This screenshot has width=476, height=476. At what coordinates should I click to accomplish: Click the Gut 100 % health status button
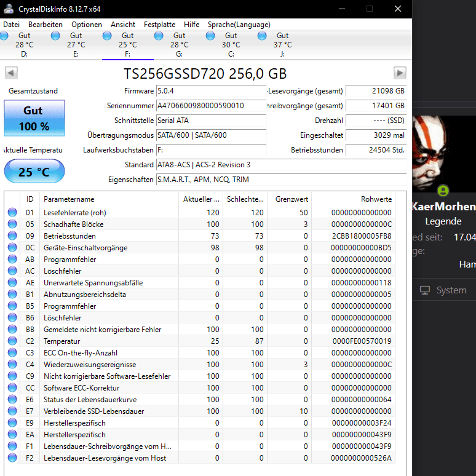34,118
